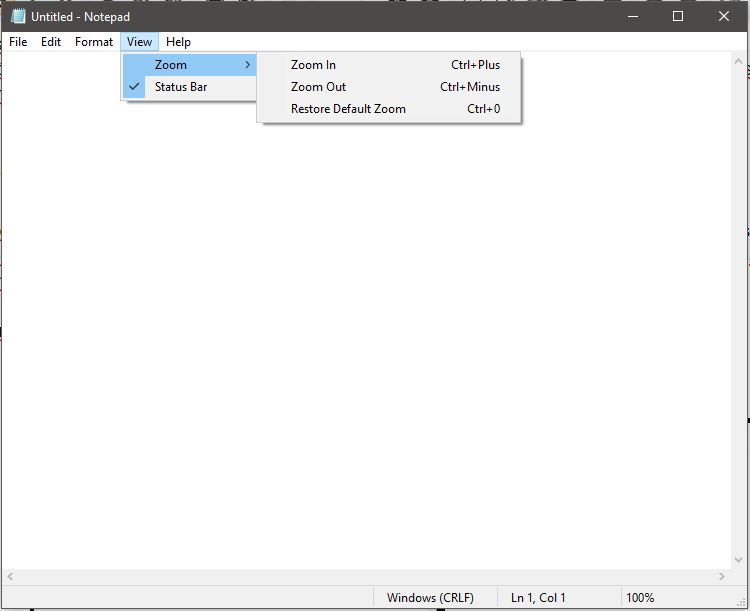This screenshot has height=611, width=750.
Task: Open the Format menu
Action: (x=94, y=42)
